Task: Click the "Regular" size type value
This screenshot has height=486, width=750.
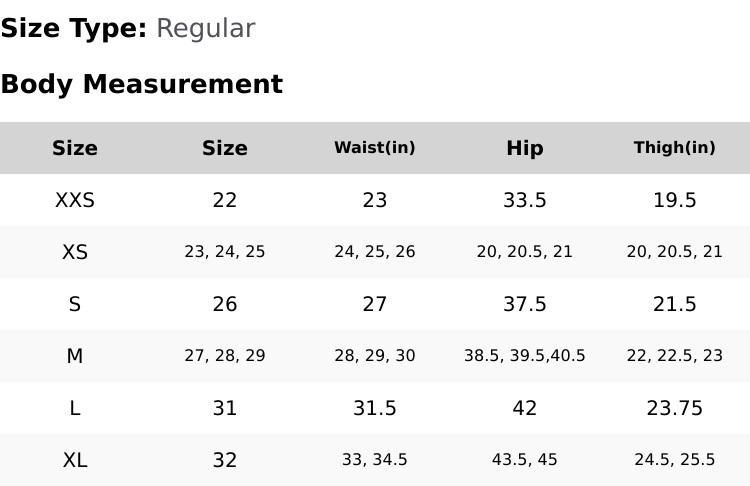Action: pyautogui.click(x=205, y=28)
